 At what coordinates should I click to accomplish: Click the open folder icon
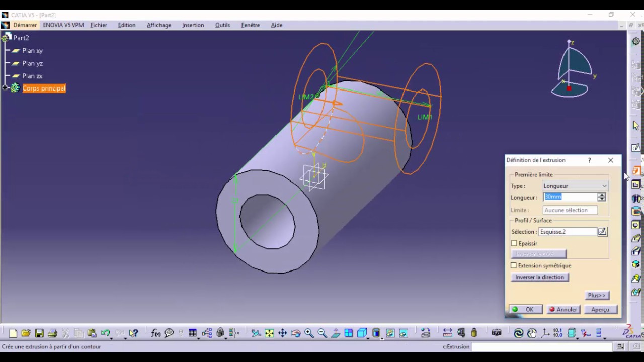26,333
